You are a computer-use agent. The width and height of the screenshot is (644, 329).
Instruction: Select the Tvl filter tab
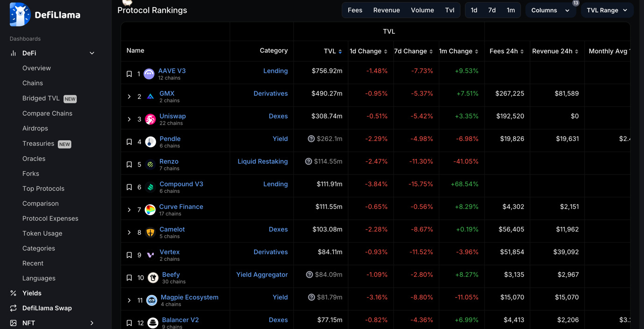click(450, 10)
